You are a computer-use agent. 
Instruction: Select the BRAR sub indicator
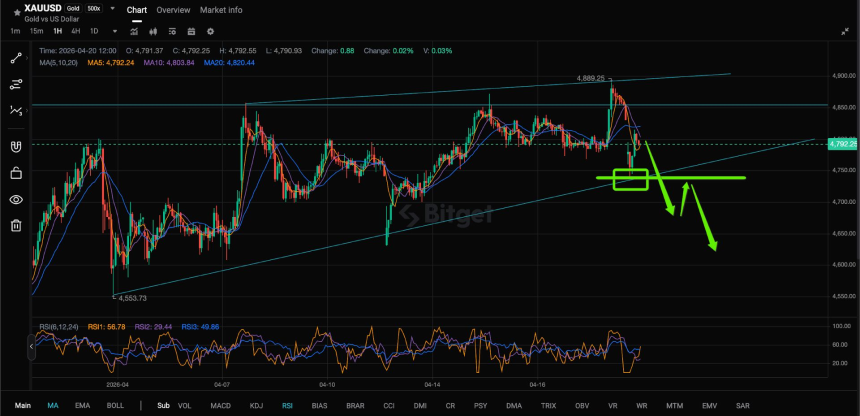pos(355,406)
